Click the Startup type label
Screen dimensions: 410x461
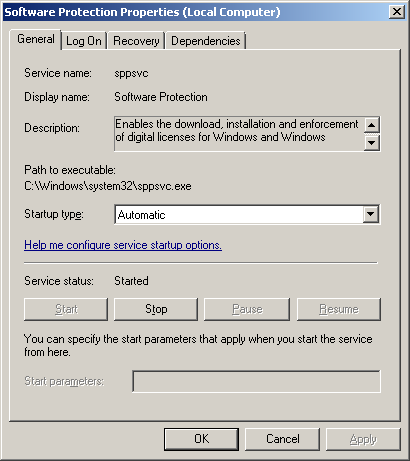[54, 214]
